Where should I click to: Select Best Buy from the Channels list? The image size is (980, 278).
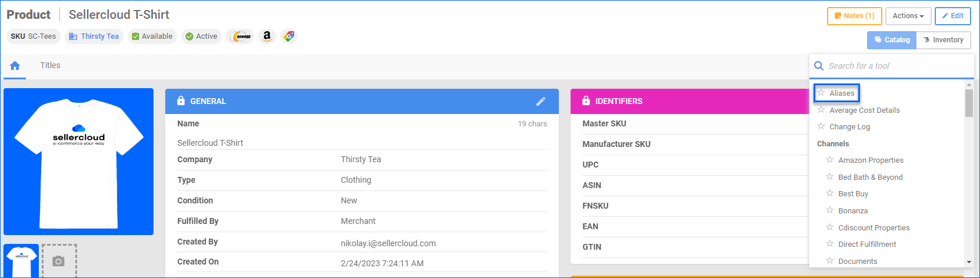[853, 194]
